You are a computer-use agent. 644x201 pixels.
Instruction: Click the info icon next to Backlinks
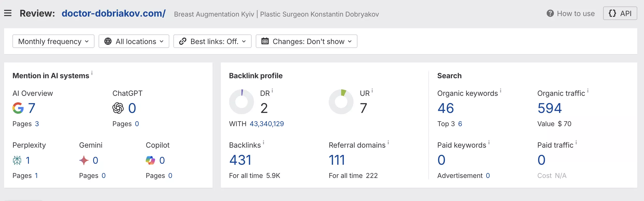pyautogui.click(x=264, y=142)
